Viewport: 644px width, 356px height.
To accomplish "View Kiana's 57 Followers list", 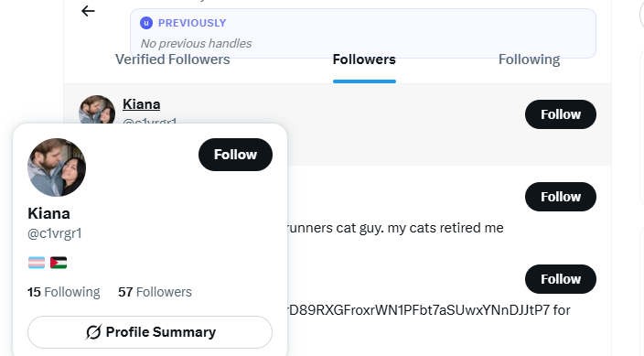I will 155,292.
